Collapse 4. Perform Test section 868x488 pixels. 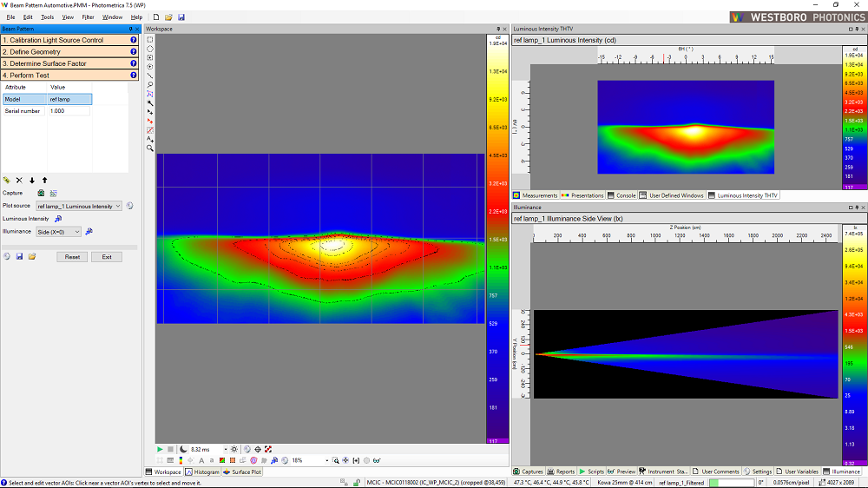pos(69,76)
